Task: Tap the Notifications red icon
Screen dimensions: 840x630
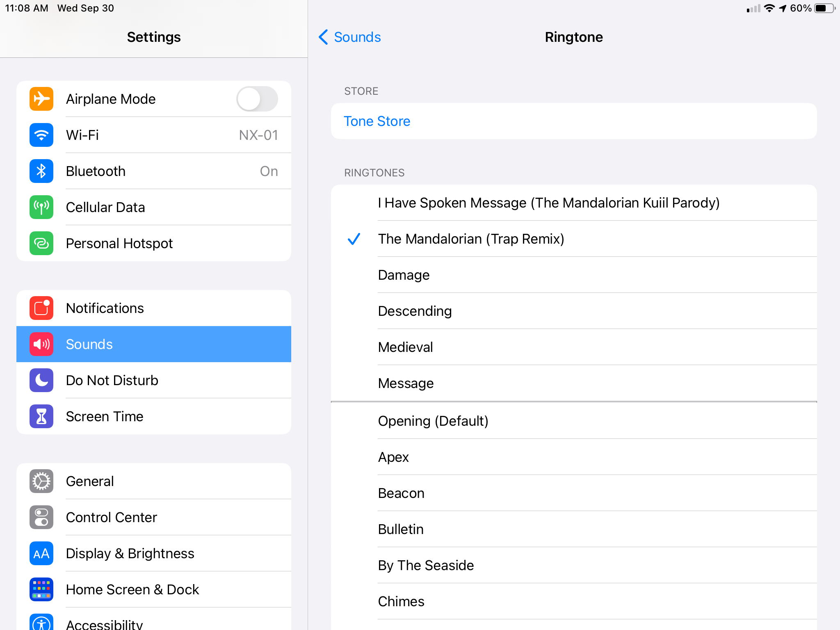Action: [x=41, y=308]
